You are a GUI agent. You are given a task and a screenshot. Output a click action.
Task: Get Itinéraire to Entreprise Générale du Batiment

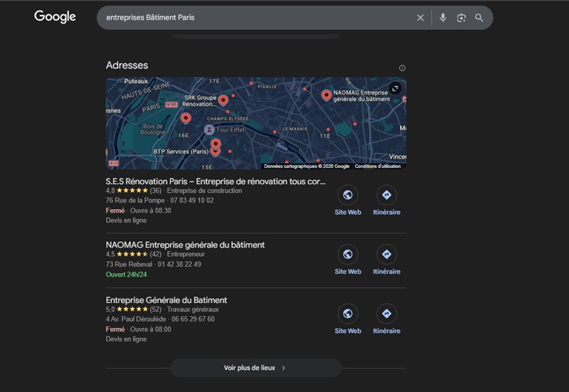(x=386, y=319)
